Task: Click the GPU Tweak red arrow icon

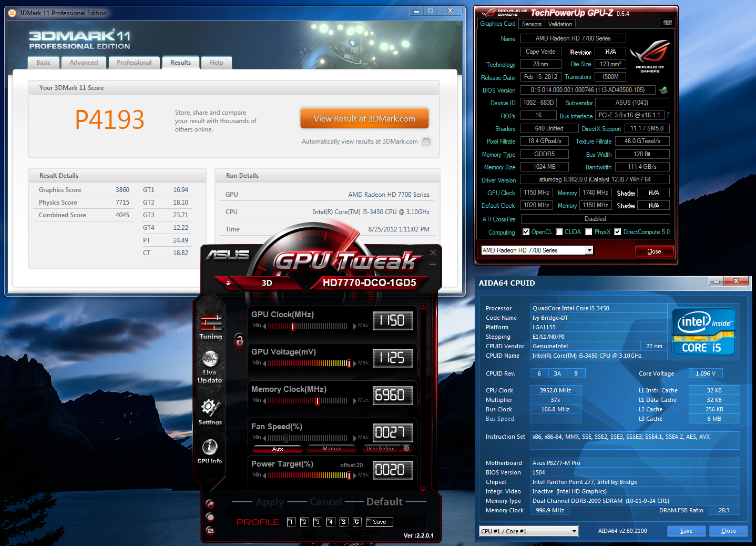Action: point(210,503)
